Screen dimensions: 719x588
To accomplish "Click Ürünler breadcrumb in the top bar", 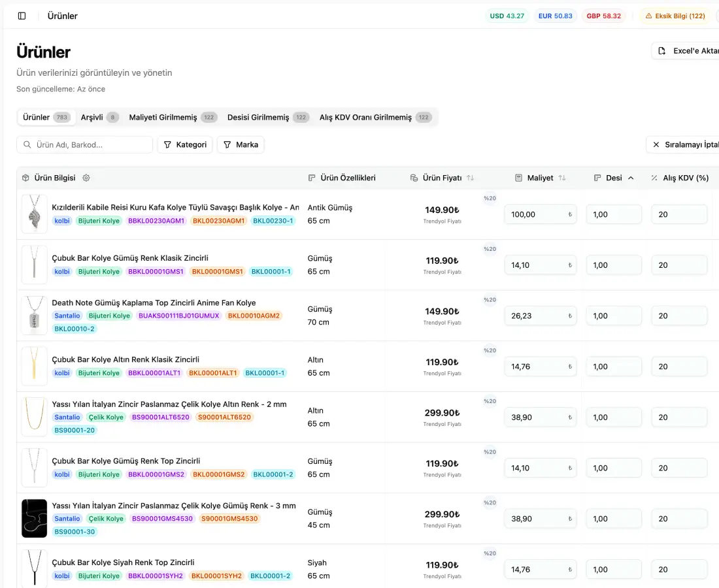I will click(62, 16).
